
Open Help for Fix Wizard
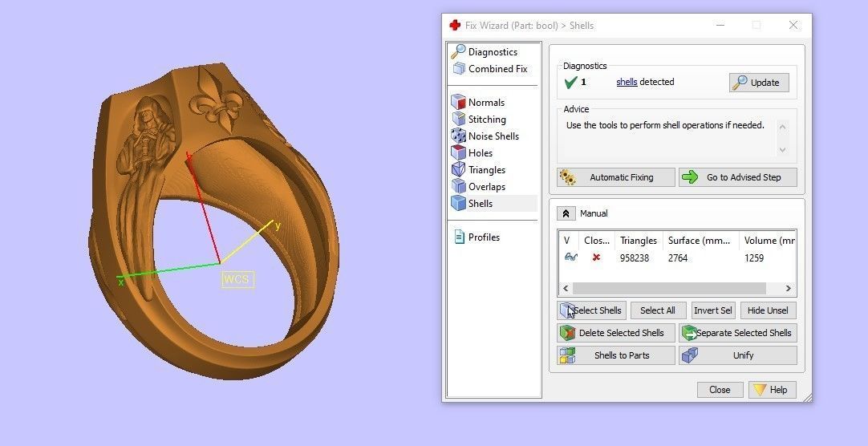[773, 390]
